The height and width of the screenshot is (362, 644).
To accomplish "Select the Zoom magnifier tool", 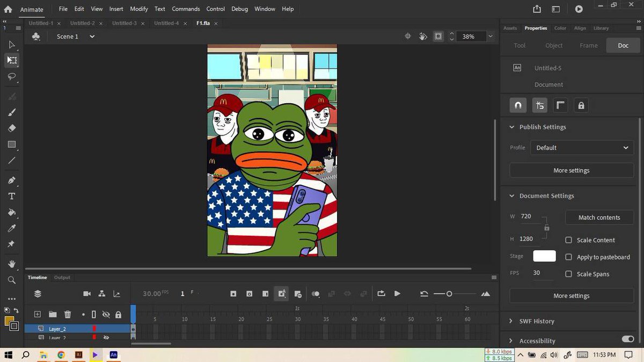I will click(12, 280).
